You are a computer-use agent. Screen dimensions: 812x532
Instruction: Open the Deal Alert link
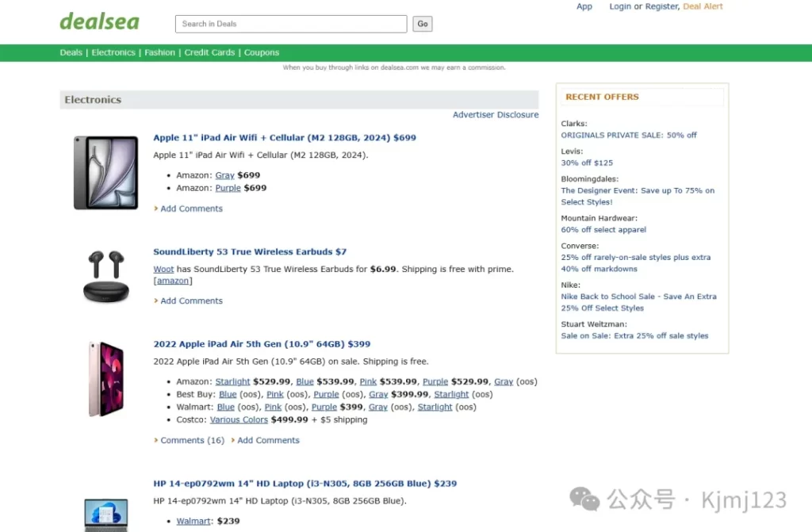pos(703,6)
